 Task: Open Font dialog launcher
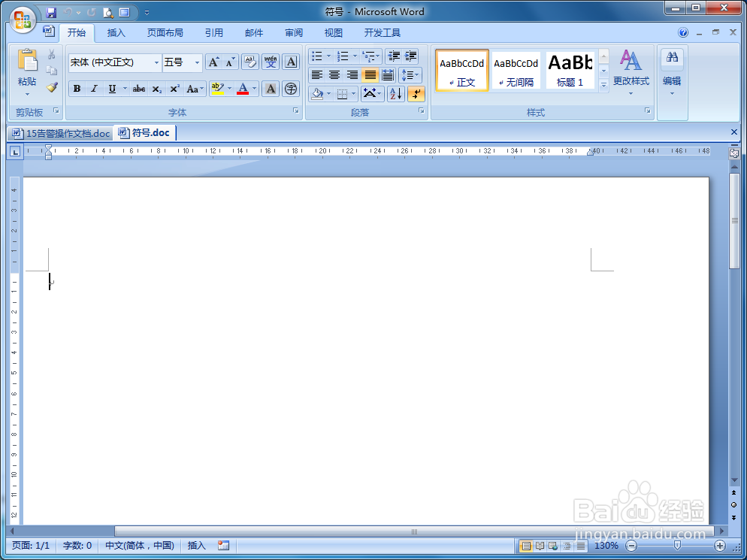coord(296,110)
